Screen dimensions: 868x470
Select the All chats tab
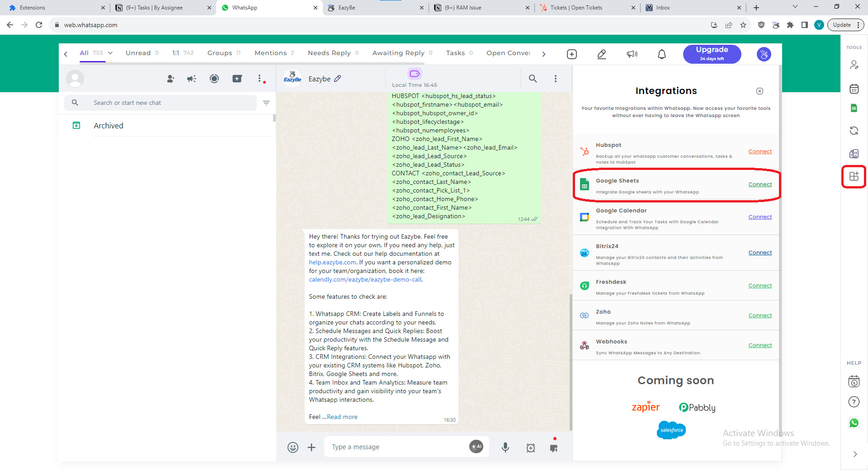coord(91,53)
